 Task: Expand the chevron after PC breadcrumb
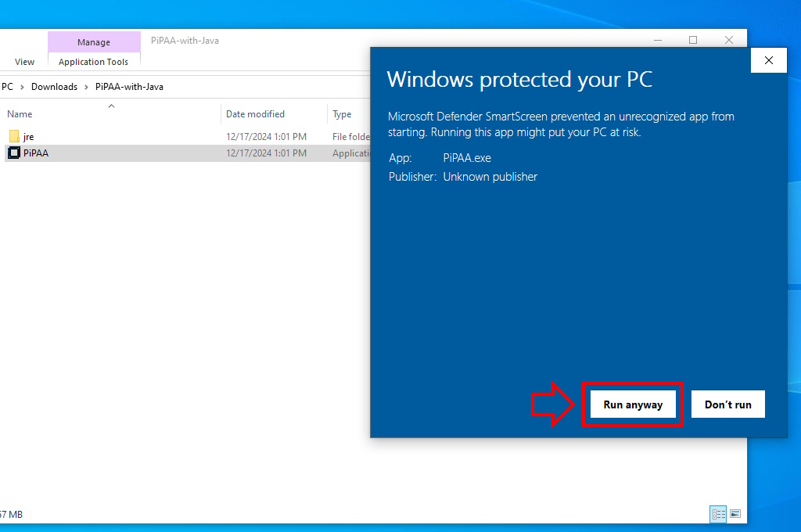pos(22,88)
